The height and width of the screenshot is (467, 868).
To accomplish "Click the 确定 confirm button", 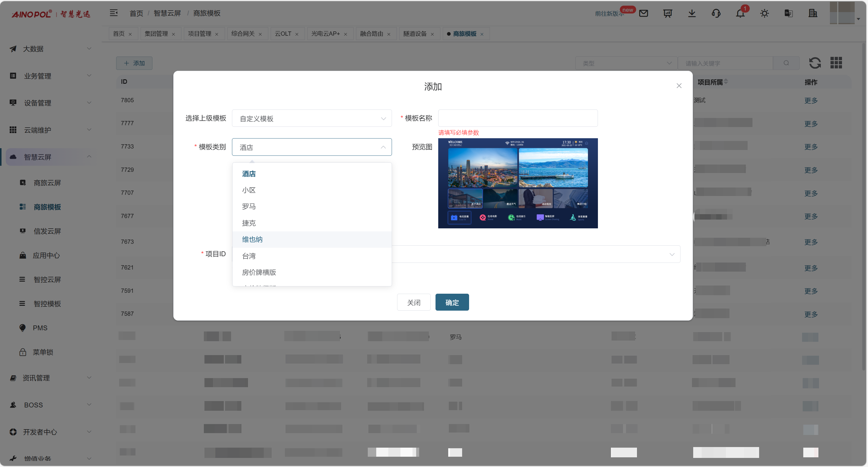I will click(452, 302).
